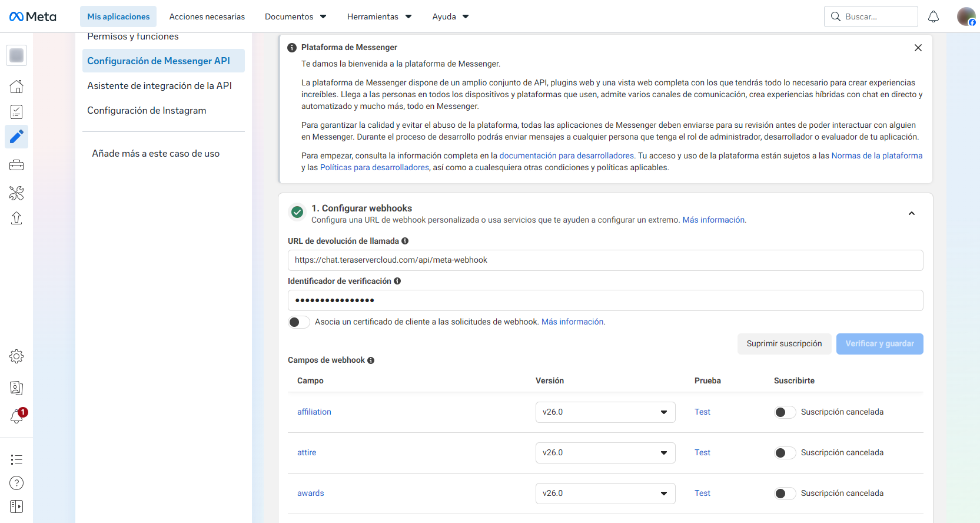Open version dropdown for affiliation

605,412
